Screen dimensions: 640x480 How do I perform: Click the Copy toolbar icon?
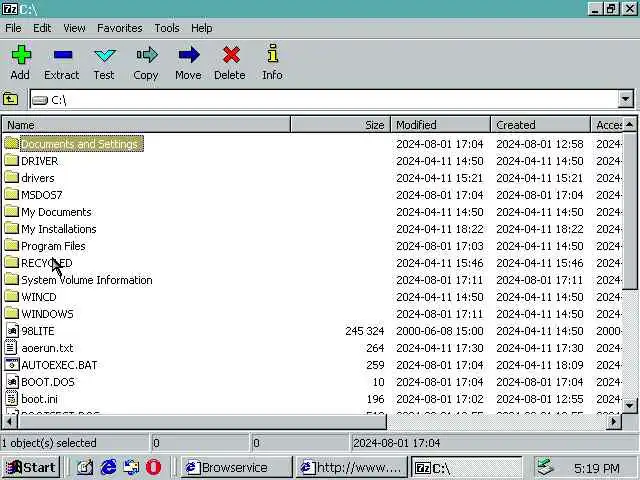[x=147, y=55]
